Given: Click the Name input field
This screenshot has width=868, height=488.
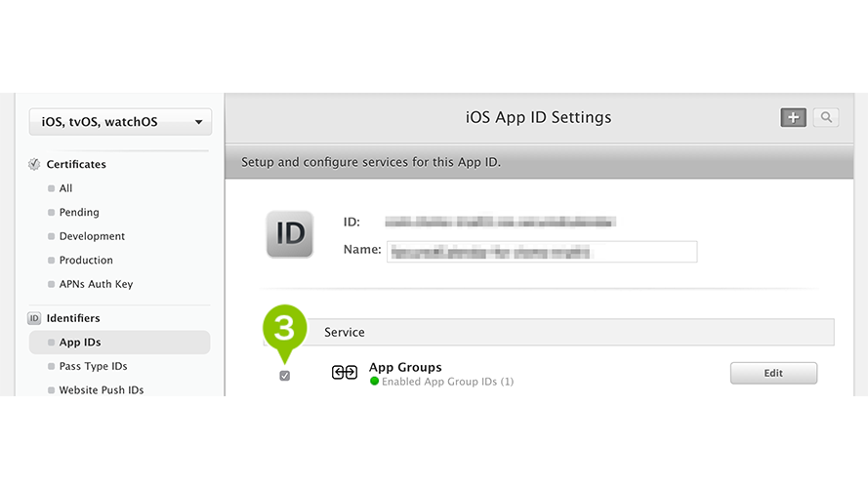Looking at the screenshot, I should click(x=542, y=252).
